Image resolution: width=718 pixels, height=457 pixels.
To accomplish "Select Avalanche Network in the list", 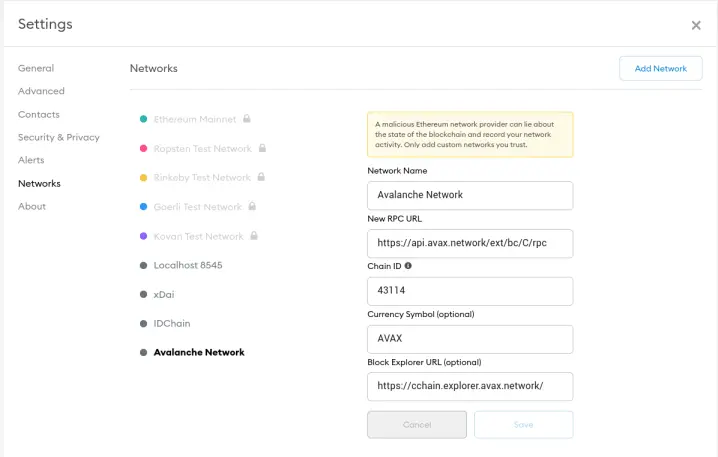I will 199,352.
